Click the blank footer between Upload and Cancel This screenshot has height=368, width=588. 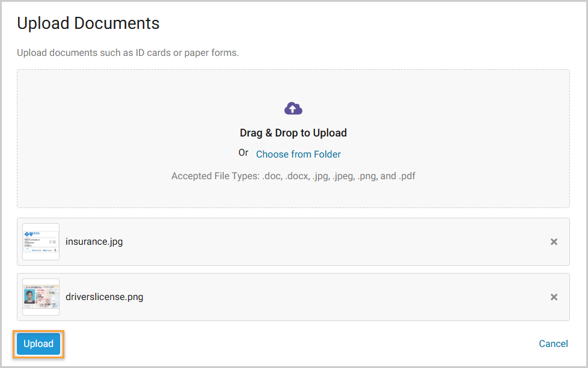click(x=301, y=344)
